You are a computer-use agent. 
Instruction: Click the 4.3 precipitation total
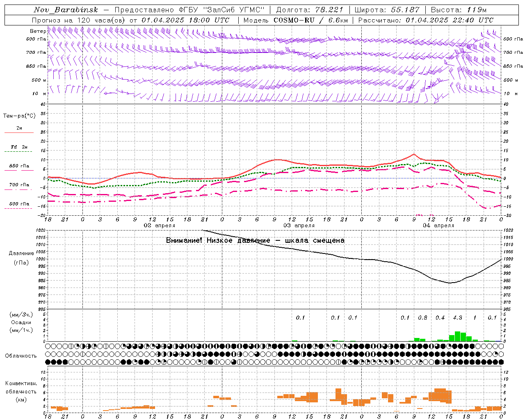pos(457,317)
